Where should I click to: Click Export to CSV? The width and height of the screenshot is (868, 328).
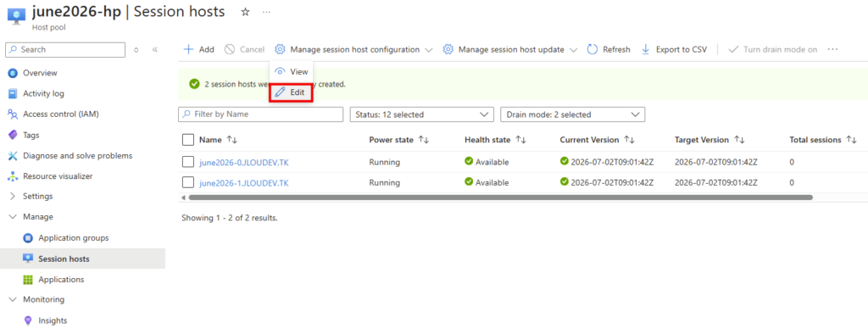[674, 49]
